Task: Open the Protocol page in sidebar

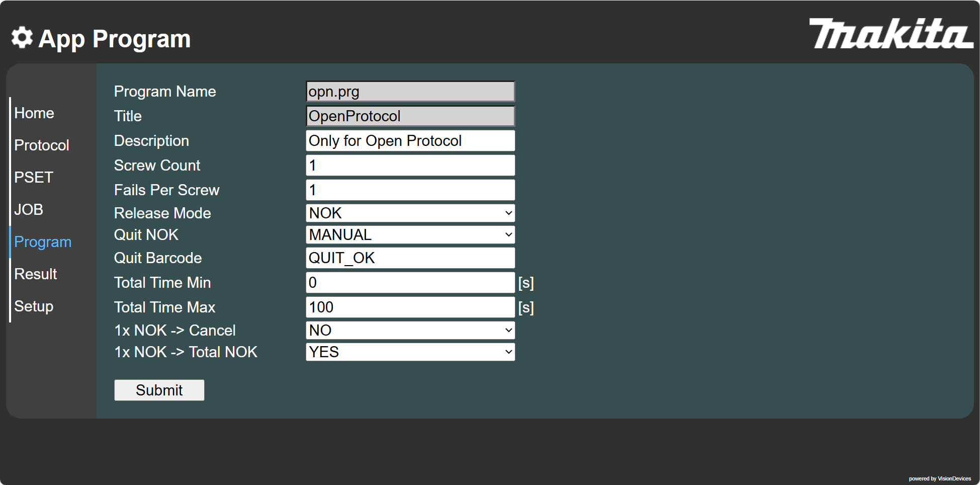Action: point(42,145)
